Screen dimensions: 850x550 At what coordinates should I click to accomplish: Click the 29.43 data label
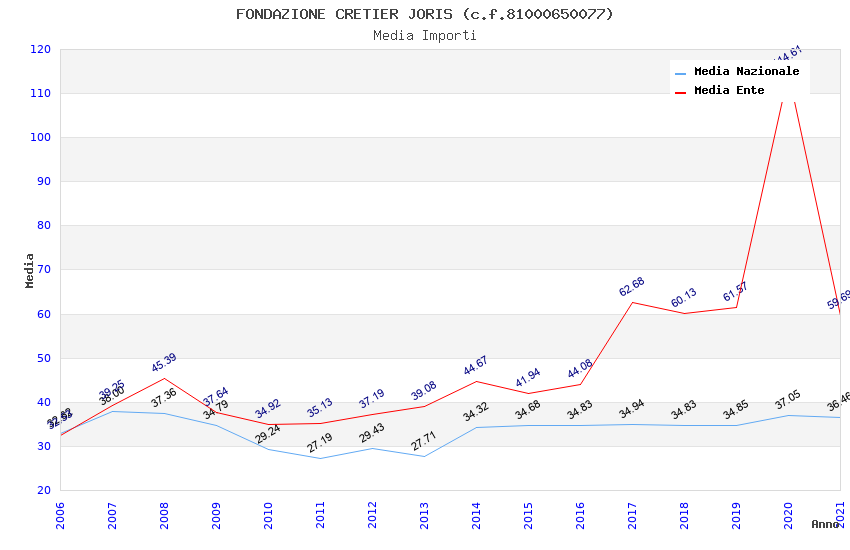372,433
